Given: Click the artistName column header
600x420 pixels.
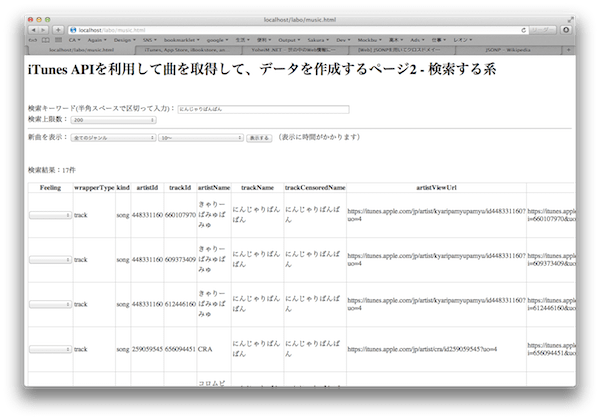Looking at the screenshot, I should [x=214, y=188].
